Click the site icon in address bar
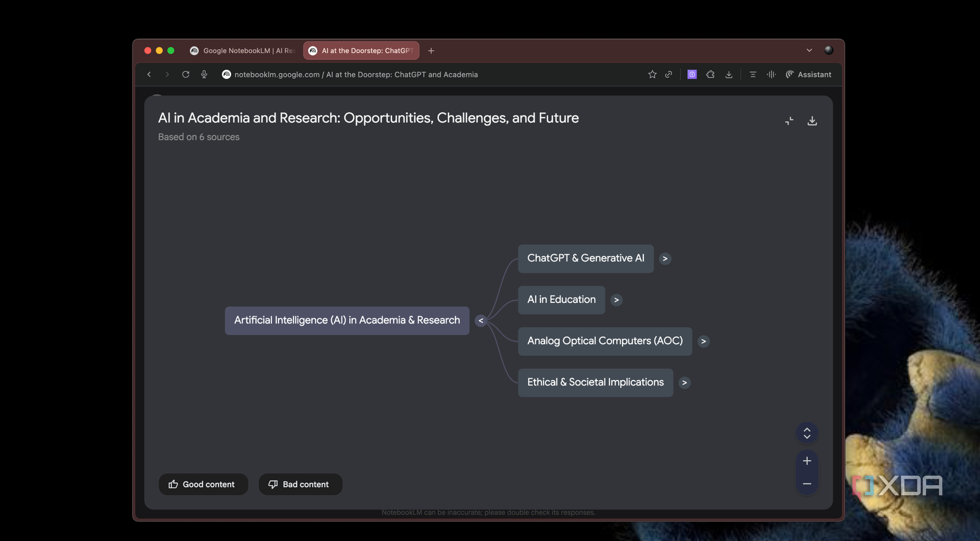This screenshot has width=980, height=541. (226, 75)
